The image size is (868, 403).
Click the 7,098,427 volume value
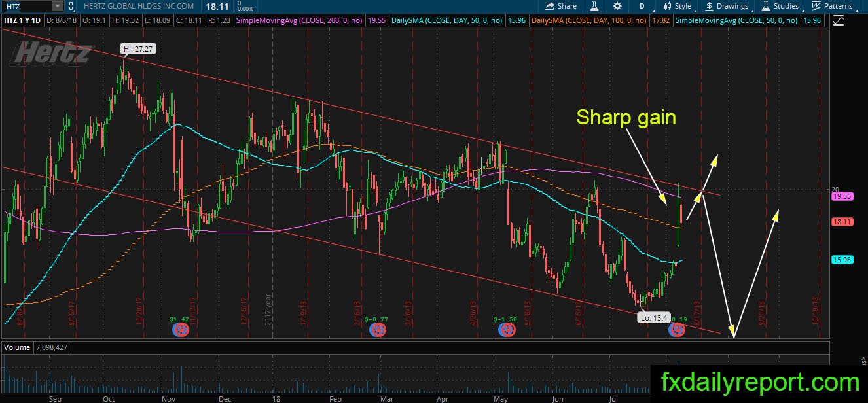(x=50, y=347)
